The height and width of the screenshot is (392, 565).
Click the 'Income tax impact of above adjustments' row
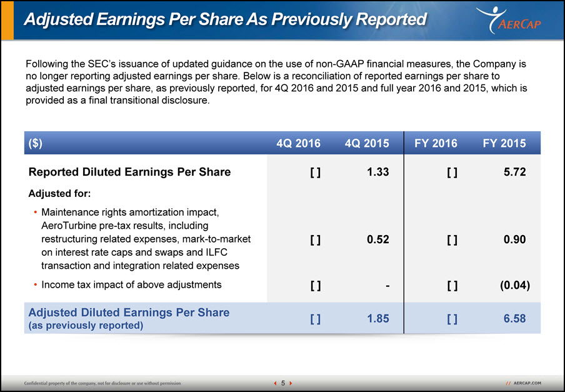pyautogui.click(x=131, y=284)
